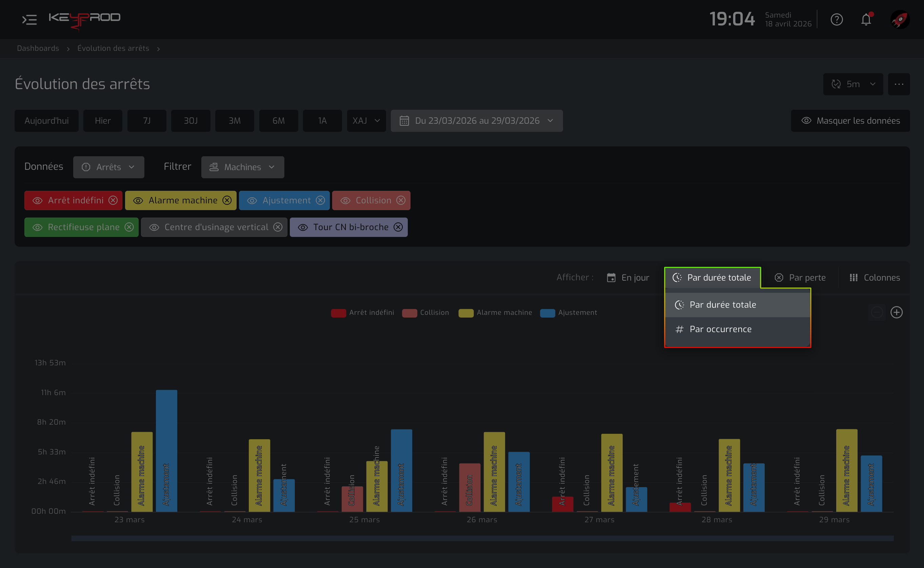924x568 pixels.
Task: Select the 30J period button
Action: point(190,121)
